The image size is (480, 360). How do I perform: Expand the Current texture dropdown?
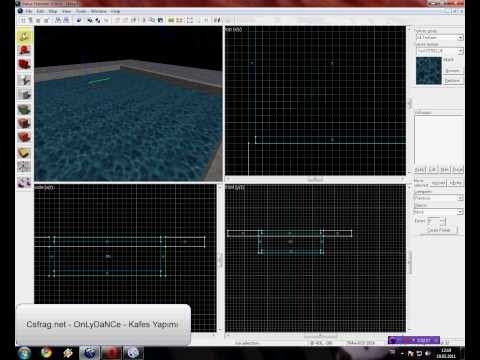pyautogui.click(x=460, y=51)
